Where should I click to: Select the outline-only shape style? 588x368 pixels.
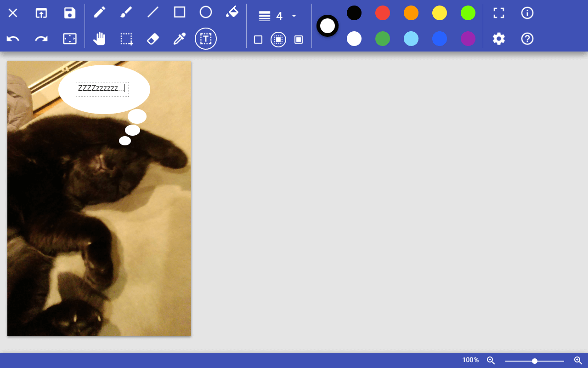point(258,40)
